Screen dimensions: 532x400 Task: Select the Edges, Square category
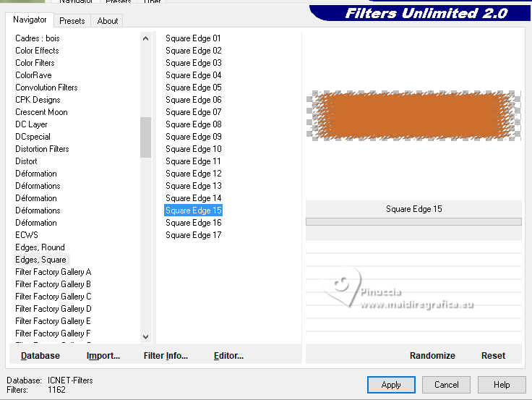point(40,260)
